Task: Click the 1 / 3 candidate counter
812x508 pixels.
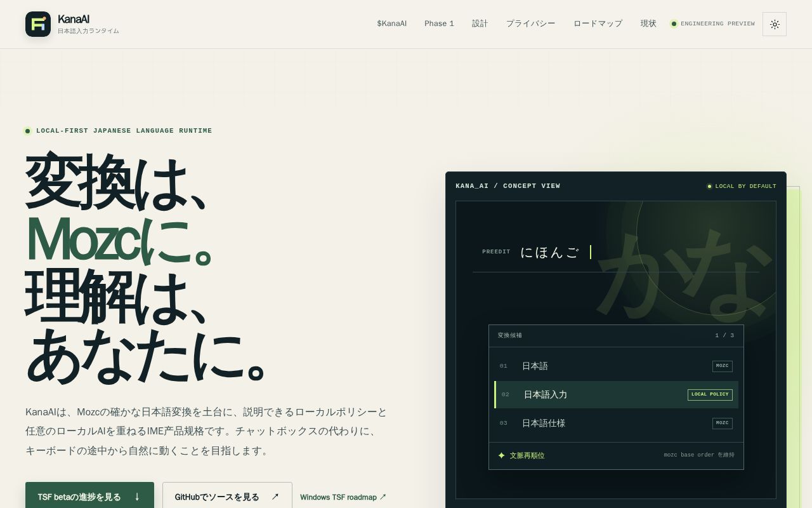Action: (x=724, y=335)
